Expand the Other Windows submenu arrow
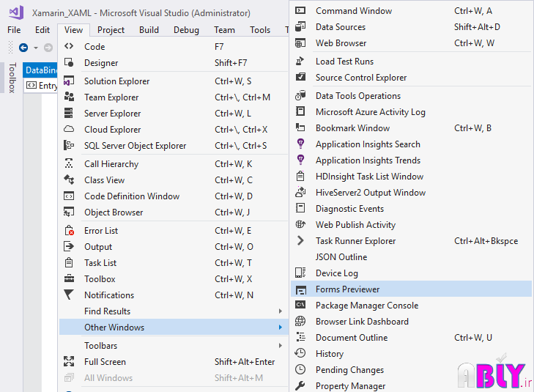The height and width of the screenshot is (392, 534). coord(281,327)
